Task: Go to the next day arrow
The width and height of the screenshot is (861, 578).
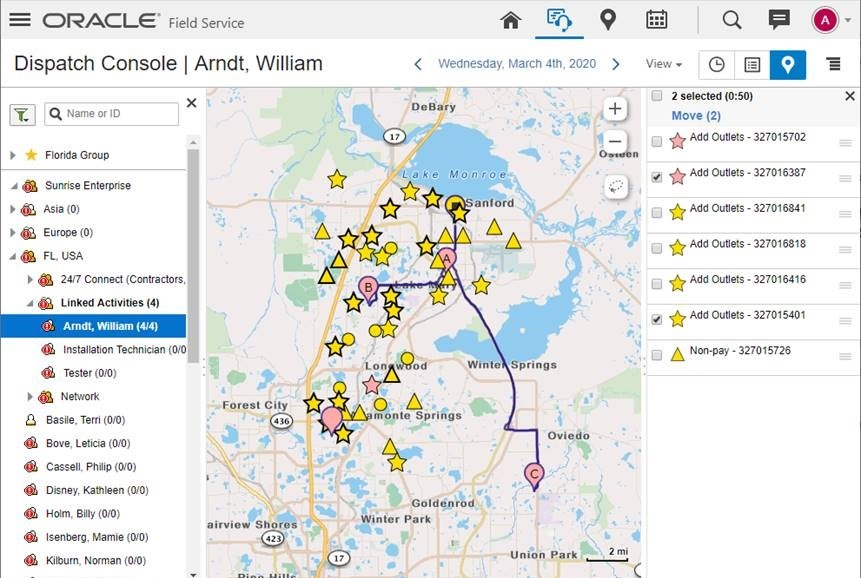Action: tap(616, 64)
